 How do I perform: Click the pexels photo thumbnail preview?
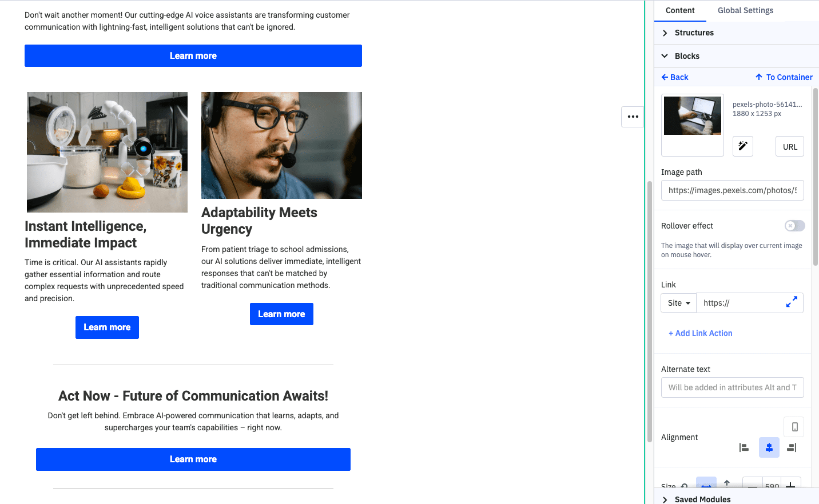click(x=693, y=116)
